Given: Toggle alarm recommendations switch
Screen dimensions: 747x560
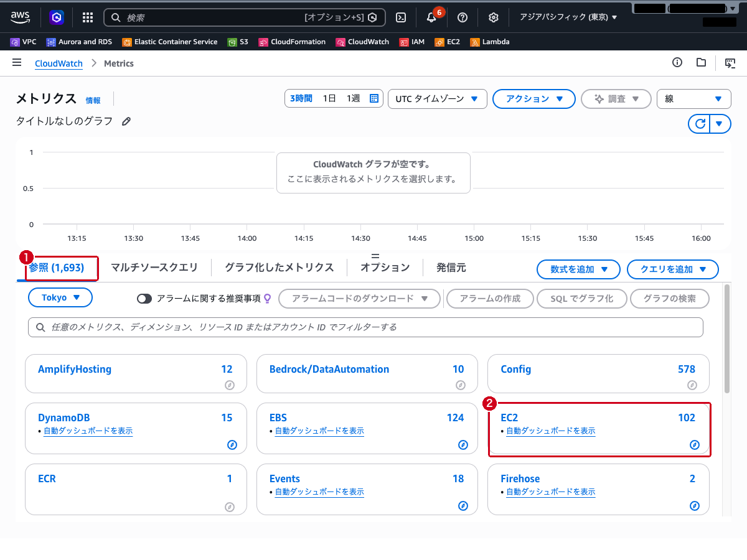Looking at the screenshot, I should pos(144,299).
